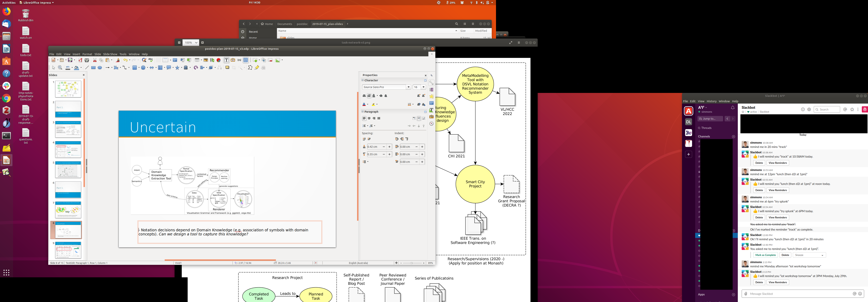Click View Reminders under iot workshop reminder
The width and height of the screenshot is (868, 302).
(x=777, y=282)
